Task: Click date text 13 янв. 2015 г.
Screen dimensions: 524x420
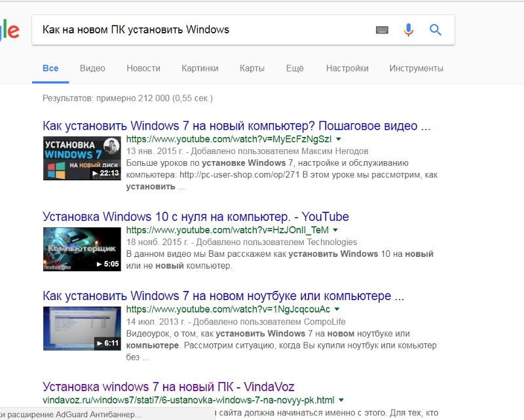Action: (x=155, y=151)
